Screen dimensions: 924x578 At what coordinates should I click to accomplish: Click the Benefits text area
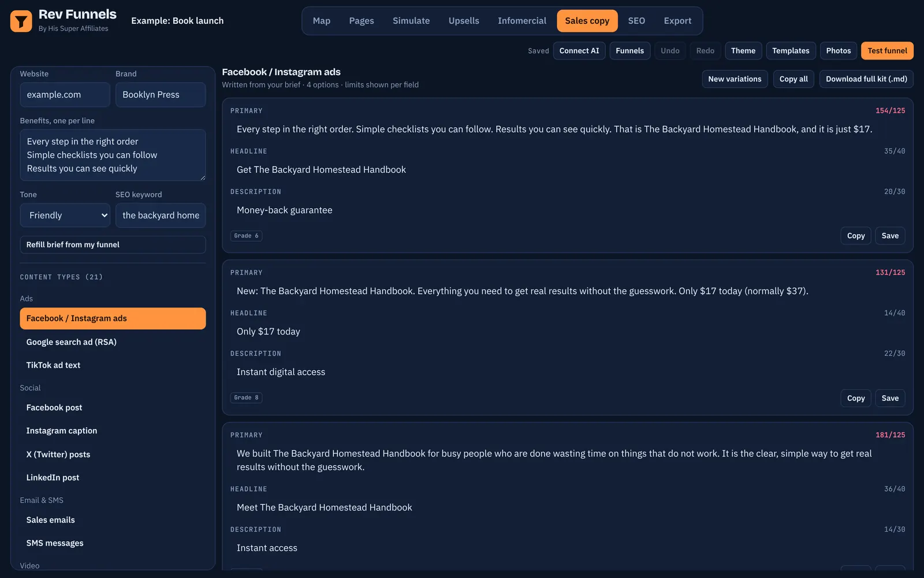pyautogui.click(x=113, y=155)
